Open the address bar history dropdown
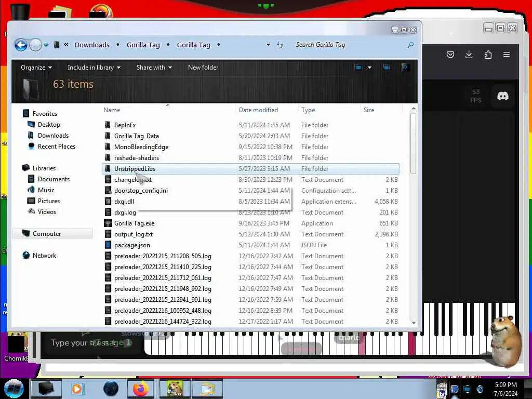This screenshot has width=532, height=399. pyautogui.click(x=268, y=45)
